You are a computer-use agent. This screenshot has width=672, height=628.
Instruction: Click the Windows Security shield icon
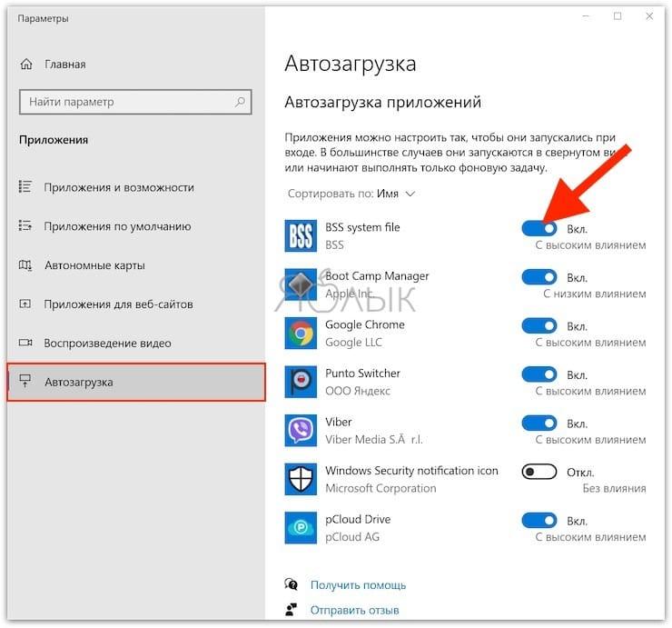301,479
